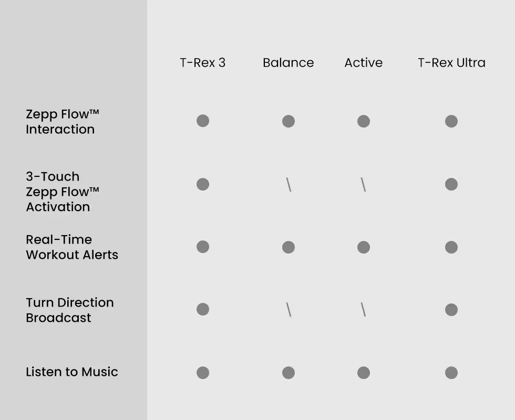
Task: Click the 3-Touch Zepp Flow Activation label
Action: [63, 192]
